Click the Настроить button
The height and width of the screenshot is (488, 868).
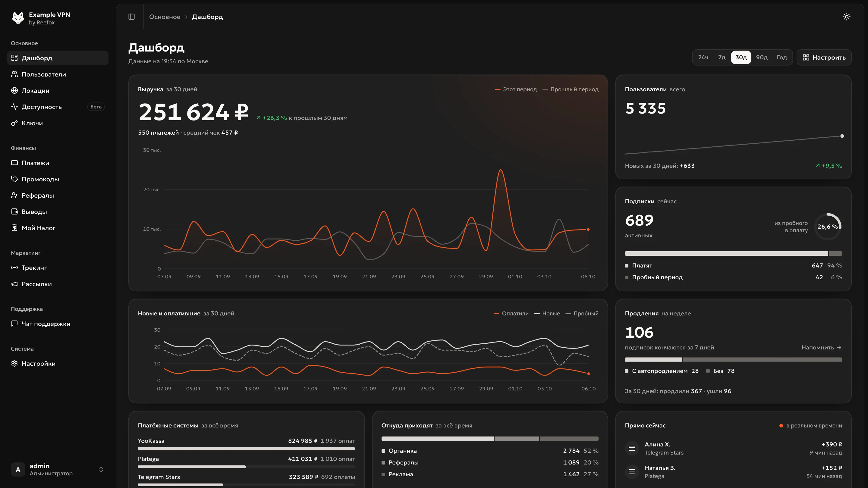(x=824, y=57)
